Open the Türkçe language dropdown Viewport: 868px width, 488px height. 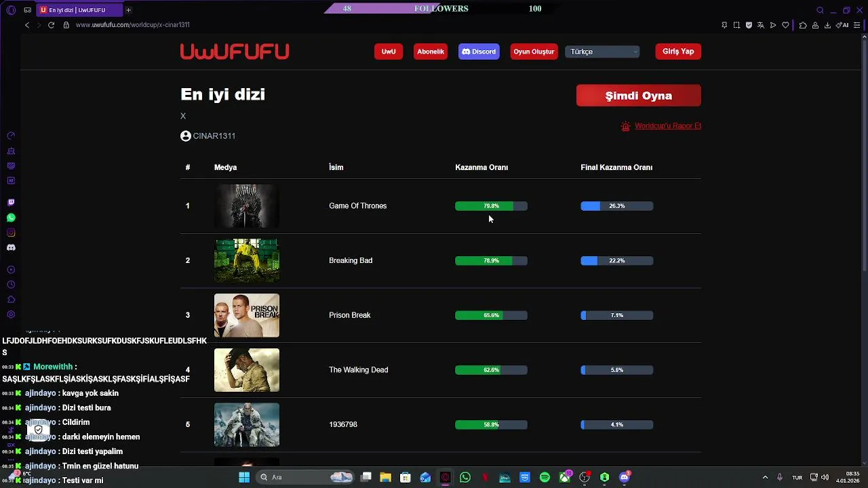click(602, 52)
